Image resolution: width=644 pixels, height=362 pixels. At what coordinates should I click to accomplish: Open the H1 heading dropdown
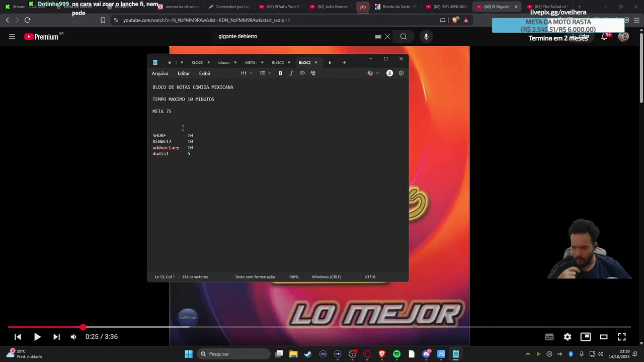coord(247,73)
